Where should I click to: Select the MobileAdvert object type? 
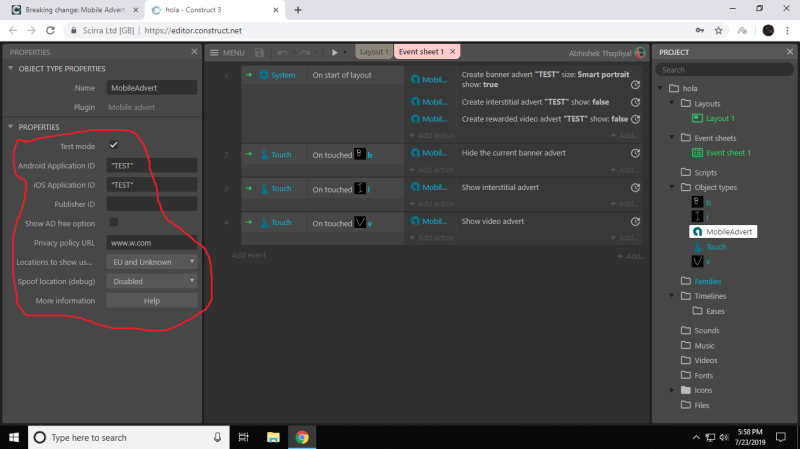(x=723, y=232)
